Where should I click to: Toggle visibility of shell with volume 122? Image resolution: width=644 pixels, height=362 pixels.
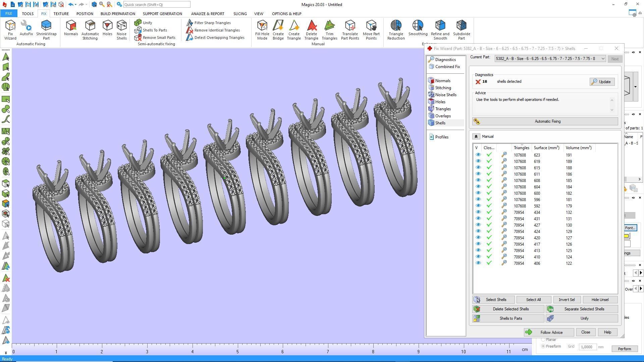(478, 263)
